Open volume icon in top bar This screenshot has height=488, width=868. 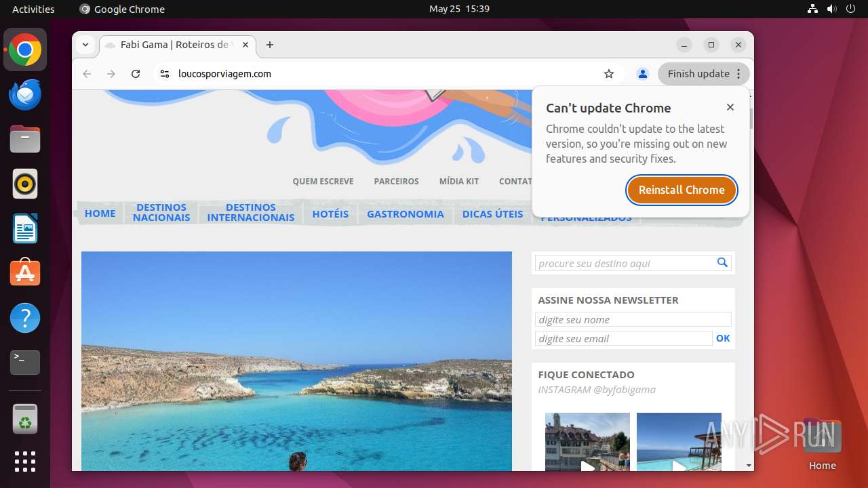click(832, 9)
